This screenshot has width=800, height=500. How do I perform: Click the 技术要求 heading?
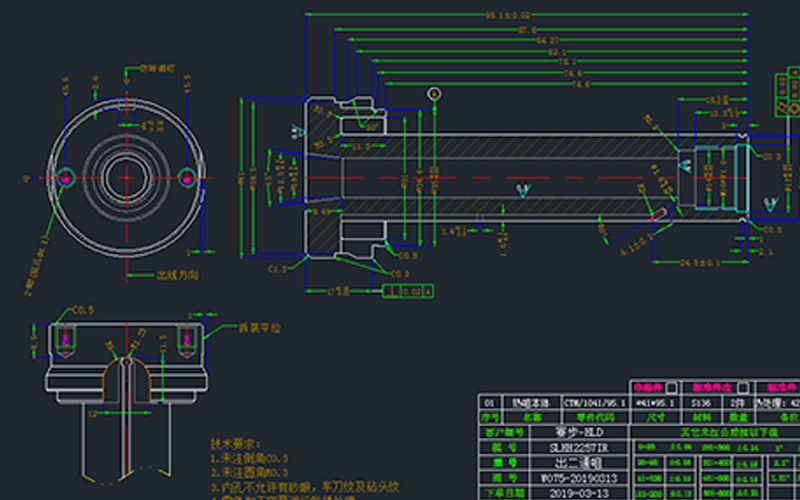point(236,444)
